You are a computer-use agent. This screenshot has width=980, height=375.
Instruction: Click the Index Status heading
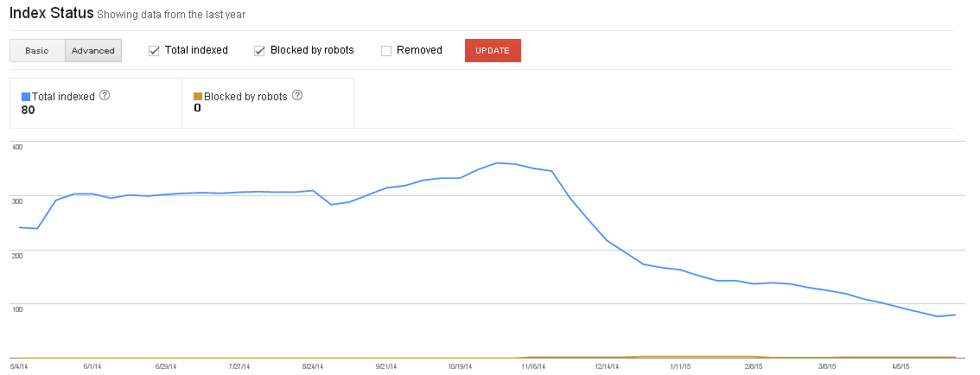[50, 15]
